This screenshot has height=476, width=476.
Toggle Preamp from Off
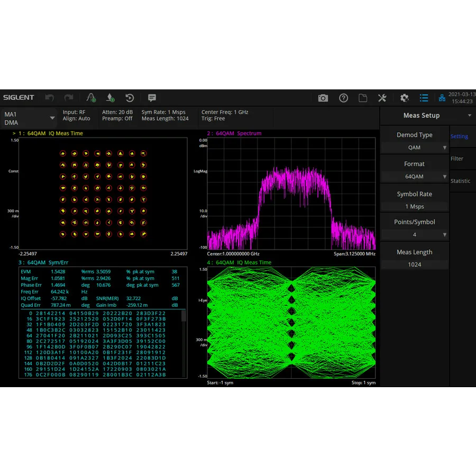(117, 118)
